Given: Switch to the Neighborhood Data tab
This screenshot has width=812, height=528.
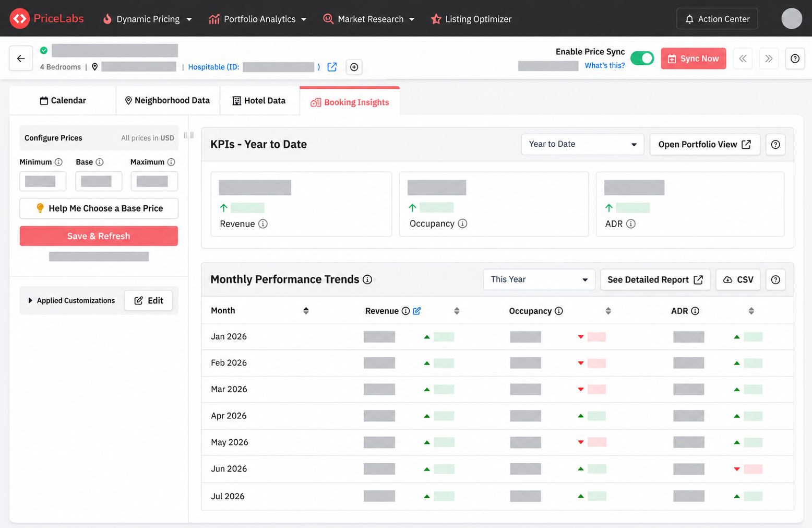Looking at the screenshot, I should click(168, 100).
